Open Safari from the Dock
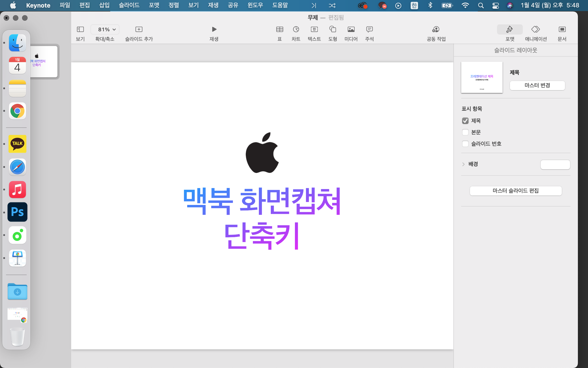Screen dimensions: 588x368 [17, 167]
